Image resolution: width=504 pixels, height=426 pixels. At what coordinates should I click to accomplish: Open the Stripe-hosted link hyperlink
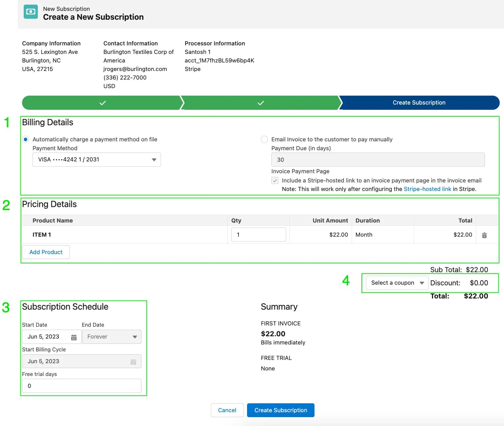427,189
